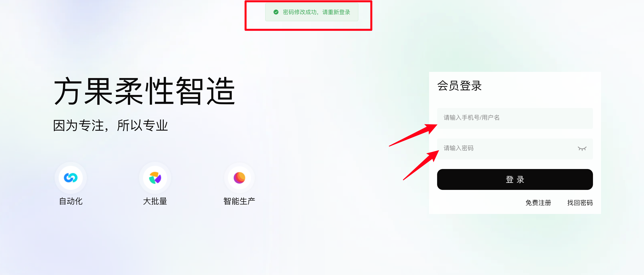Click the 会员登录 heading

point(459,86)
